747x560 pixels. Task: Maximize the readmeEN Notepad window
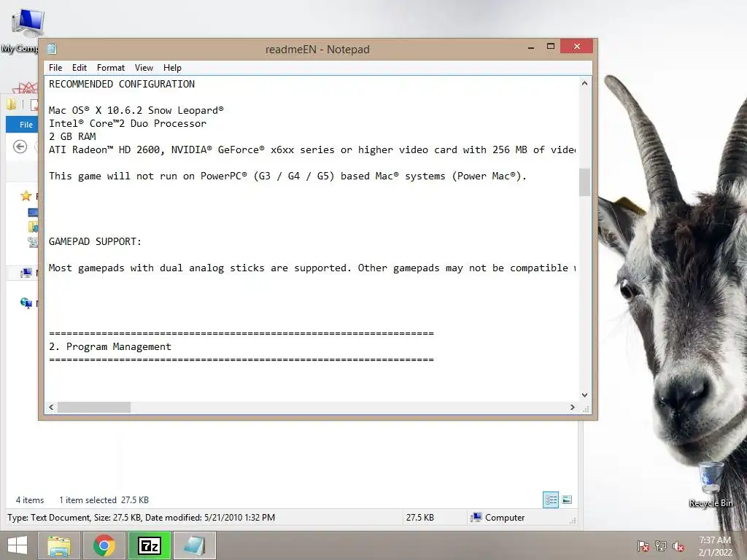click(551, 47)
